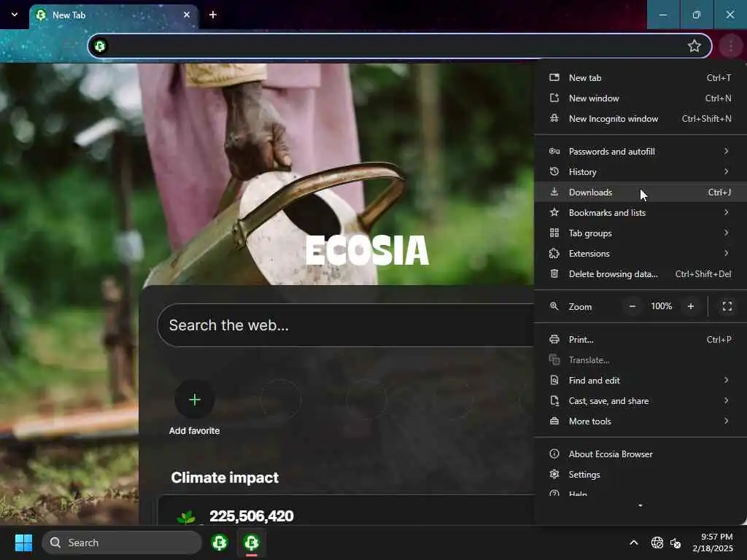Open the first Ecosia taskbar icon

[220, 542]
